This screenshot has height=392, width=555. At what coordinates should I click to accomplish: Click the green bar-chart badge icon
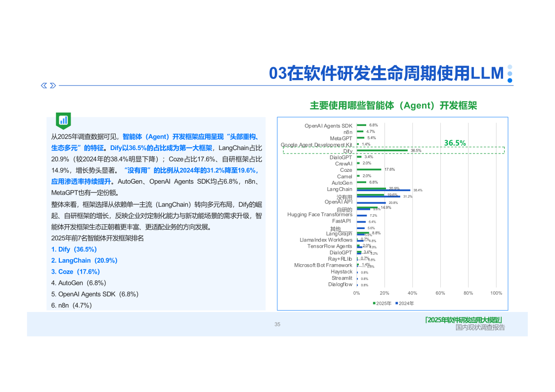click(x=63, y=121)
